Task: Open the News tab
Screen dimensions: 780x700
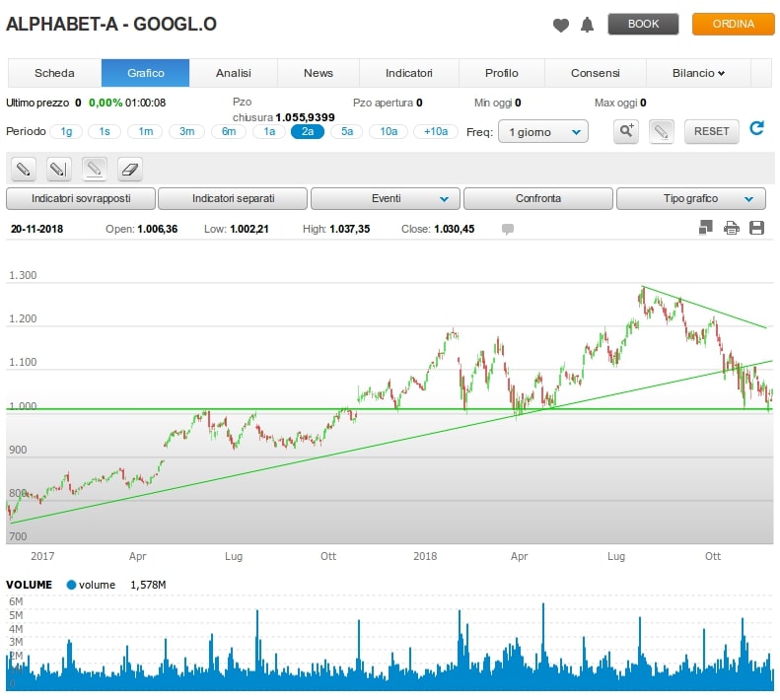Action: point(319,73)
